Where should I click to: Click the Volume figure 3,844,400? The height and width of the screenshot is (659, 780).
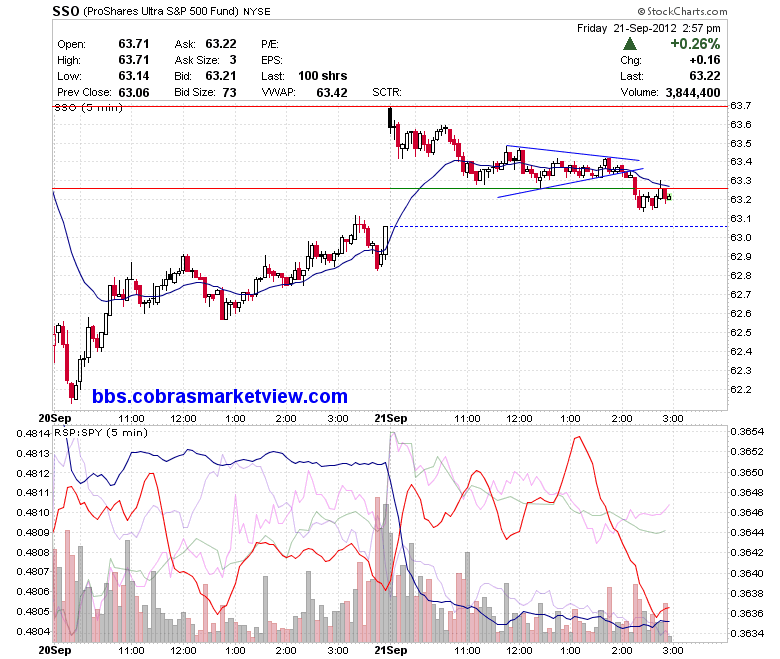point(692,93)
